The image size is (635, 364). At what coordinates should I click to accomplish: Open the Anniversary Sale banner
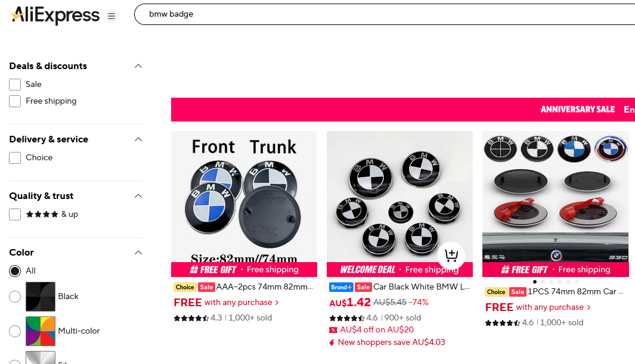403,110
